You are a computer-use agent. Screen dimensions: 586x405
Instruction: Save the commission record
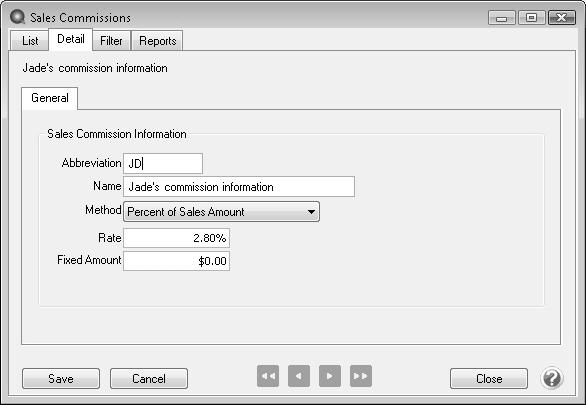61,378
